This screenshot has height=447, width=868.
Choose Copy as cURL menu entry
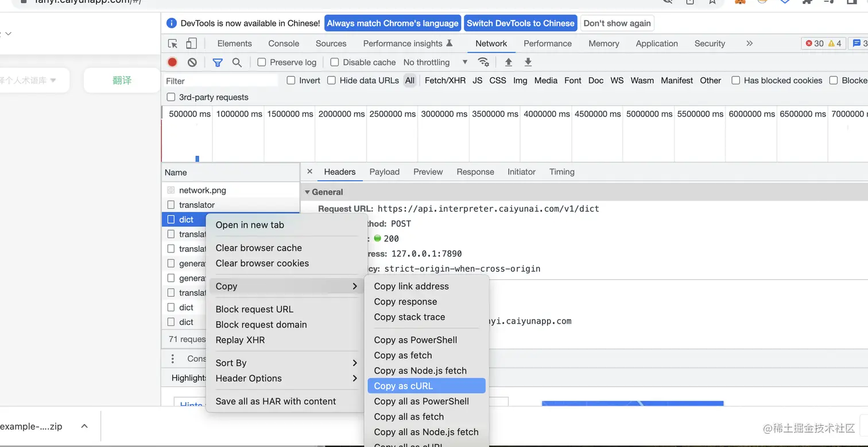pyautogui.click(x=403, y=386)
